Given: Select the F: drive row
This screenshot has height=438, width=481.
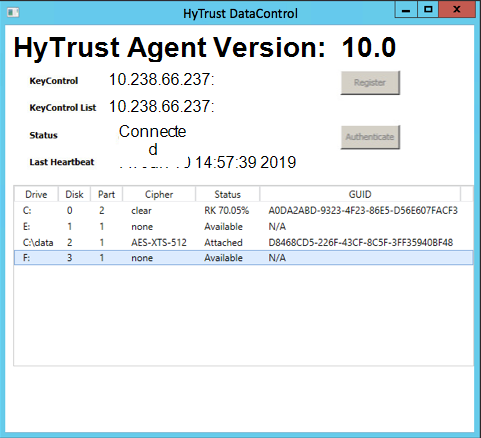Looking at the screenshot, I should tap(243, 258).
